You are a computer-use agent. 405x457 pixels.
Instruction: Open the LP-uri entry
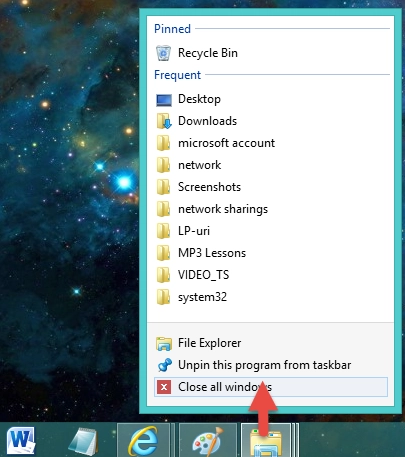point(271,231)
